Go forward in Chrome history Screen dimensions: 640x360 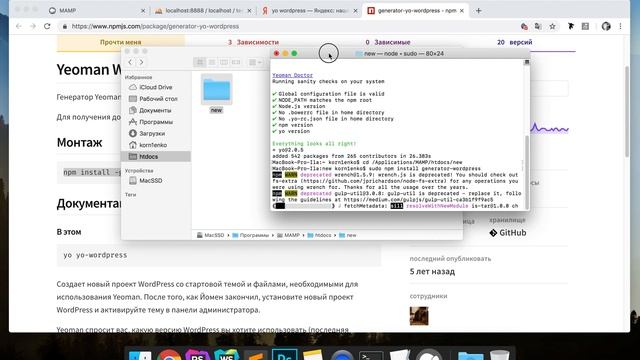point(33,26)
